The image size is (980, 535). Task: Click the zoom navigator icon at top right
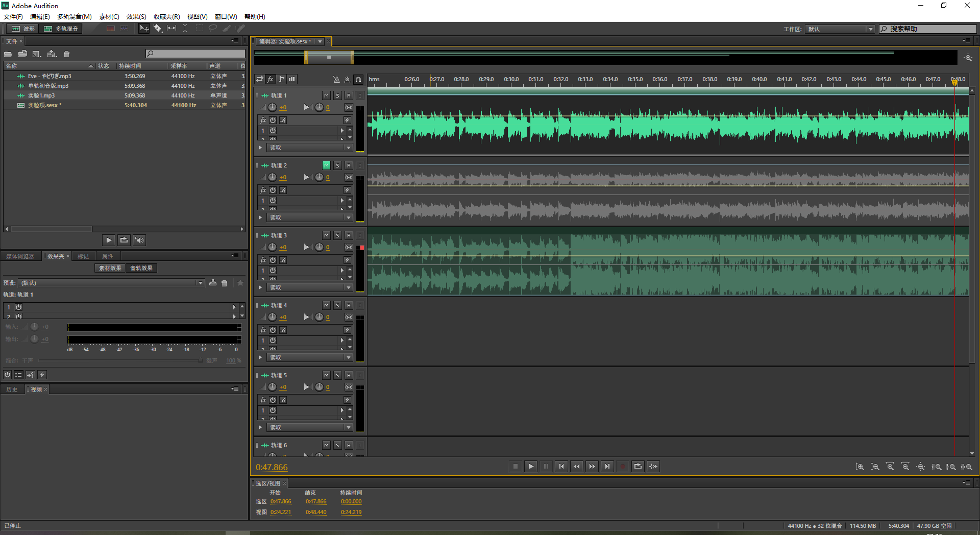coord(968,58)
